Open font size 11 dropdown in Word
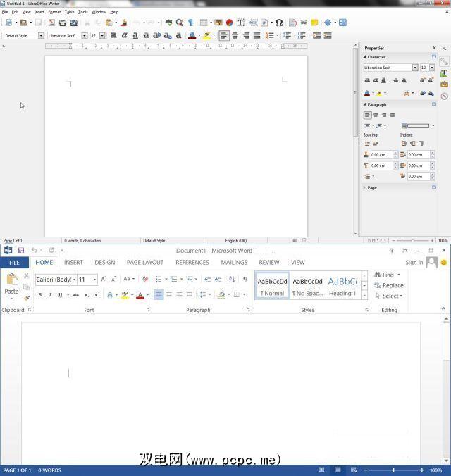The image size is (451, 476). (95, 280)
